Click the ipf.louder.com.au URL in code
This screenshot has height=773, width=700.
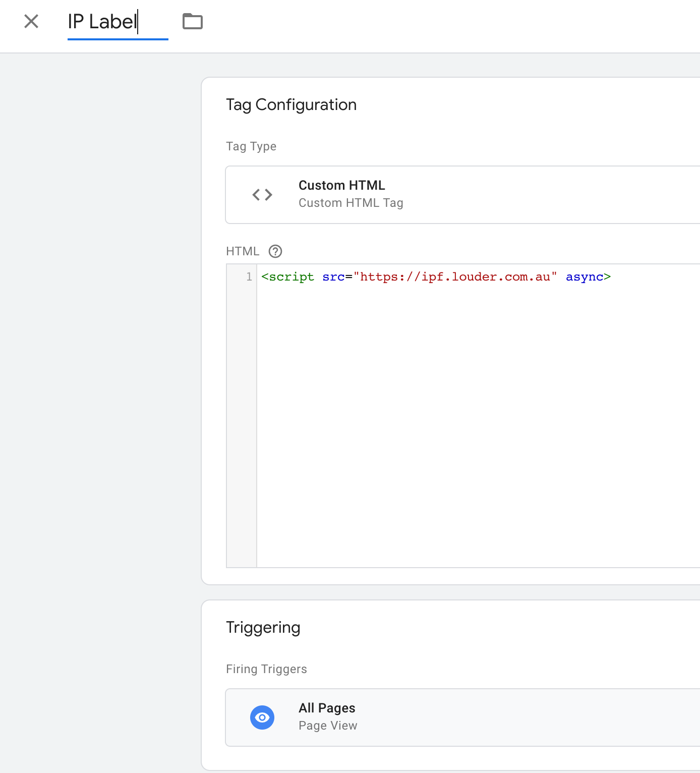pos(455,277)
